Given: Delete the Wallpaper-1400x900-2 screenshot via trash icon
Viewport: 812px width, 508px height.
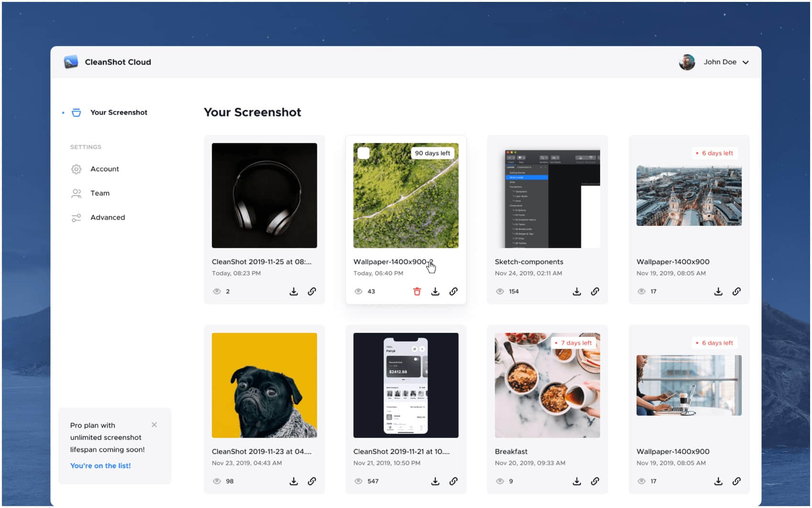Looking at the screenshot, I should pyautogui.click(x=417, y=291).
